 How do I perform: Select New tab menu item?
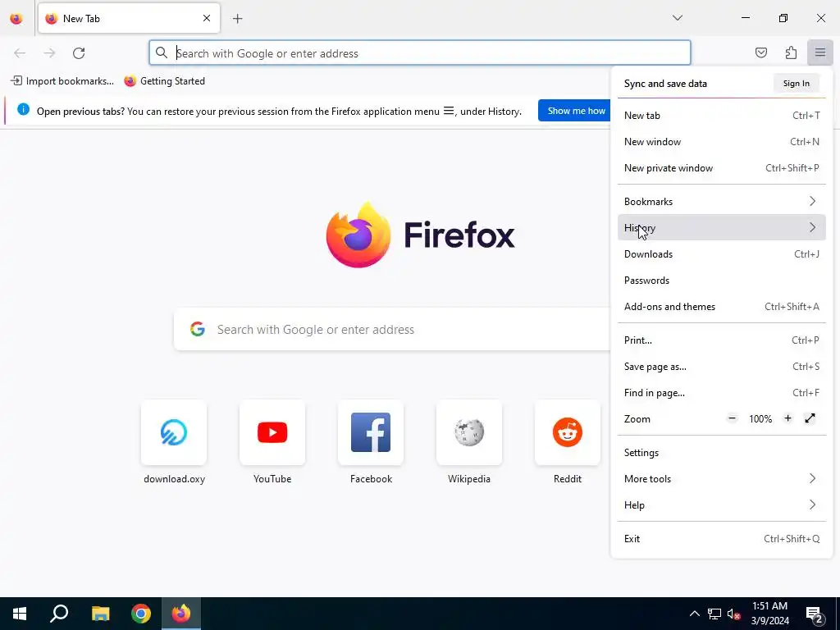pos(722,116)
